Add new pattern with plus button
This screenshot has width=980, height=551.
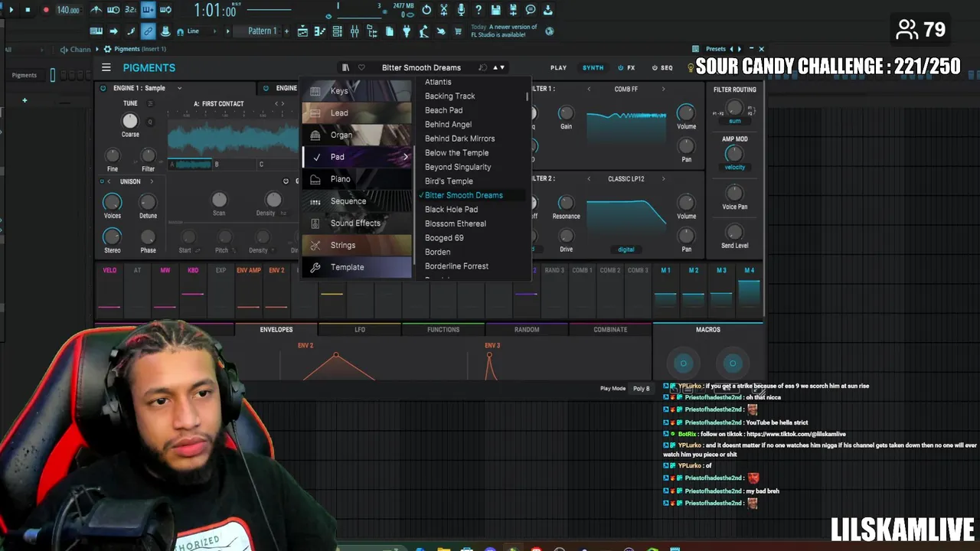tap(287, 31)
